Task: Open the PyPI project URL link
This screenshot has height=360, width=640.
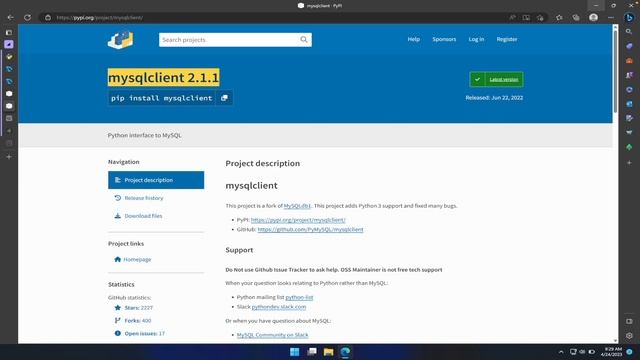Action: [298, 220]
